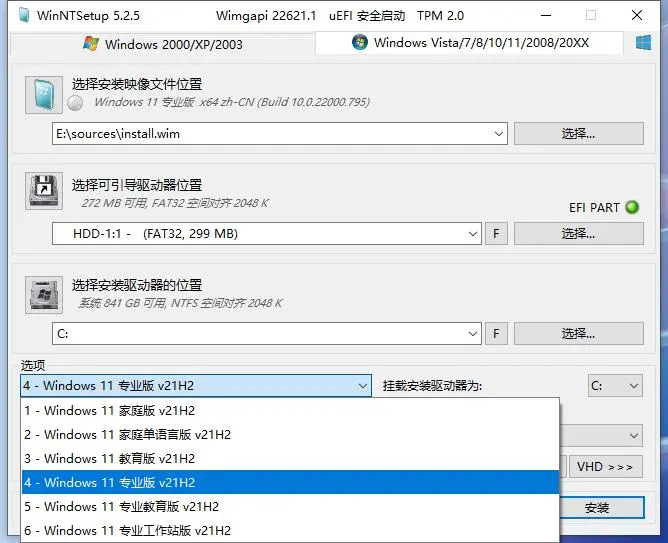668x543 pixels.
Task: Click the gray disc status indicator
Action: click(75, 103)
